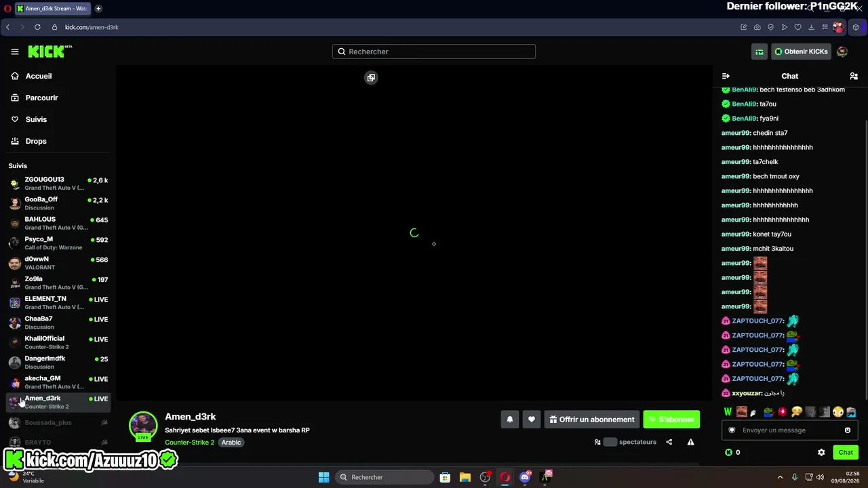
Task: Open OBS Studio from the taskbar
Action: coord(485,477)
